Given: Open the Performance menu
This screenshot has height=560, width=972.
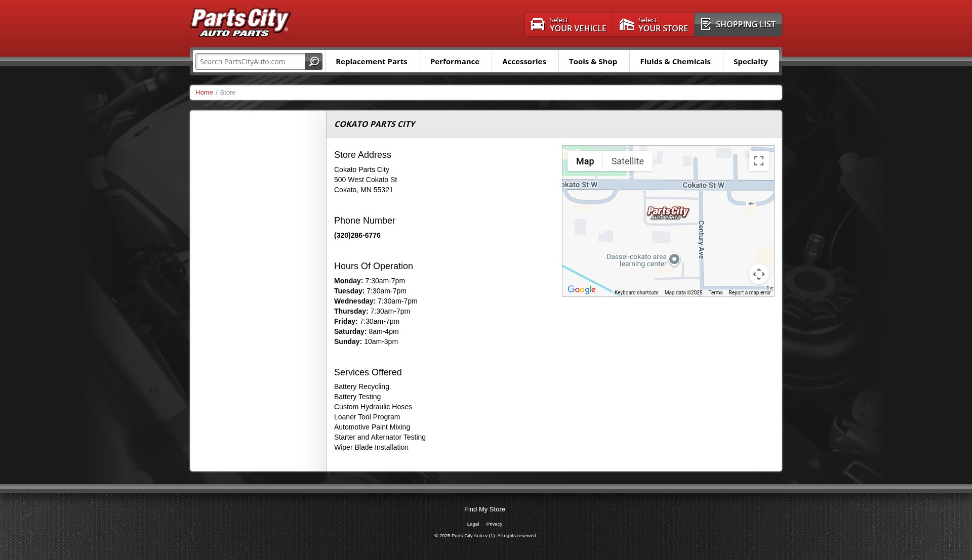Looking at the screenshot, I should coord(455,62).
